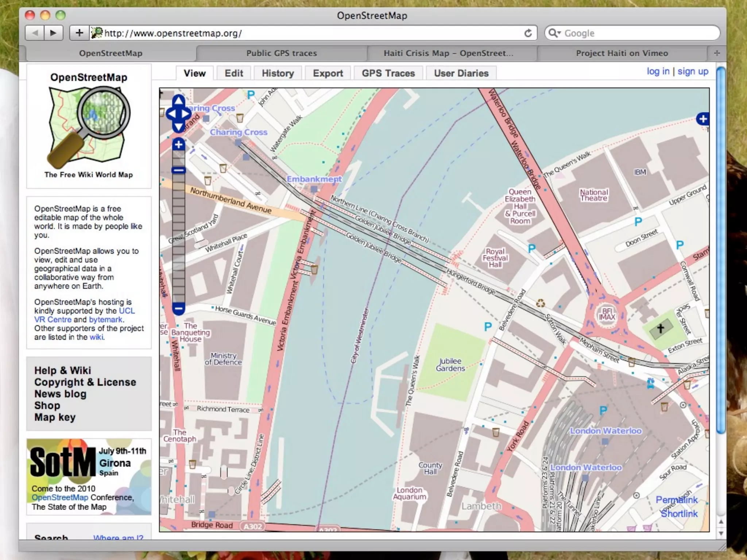Go back with browser back arrow
This screenshot has height=560, width=747.
35,33
